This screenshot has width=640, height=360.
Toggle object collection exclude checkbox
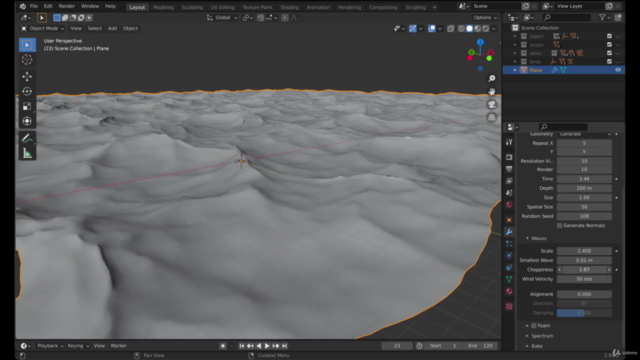[609, 36]
